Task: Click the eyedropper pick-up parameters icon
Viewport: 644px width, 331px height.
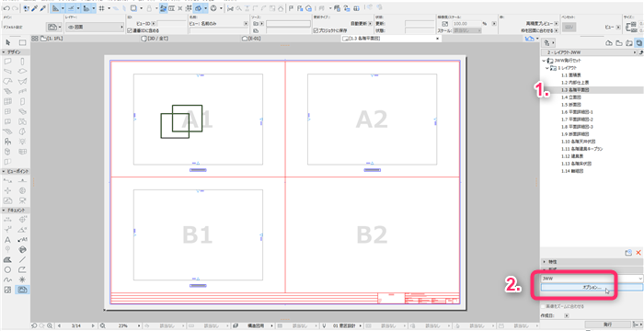Action: [36, 7]
